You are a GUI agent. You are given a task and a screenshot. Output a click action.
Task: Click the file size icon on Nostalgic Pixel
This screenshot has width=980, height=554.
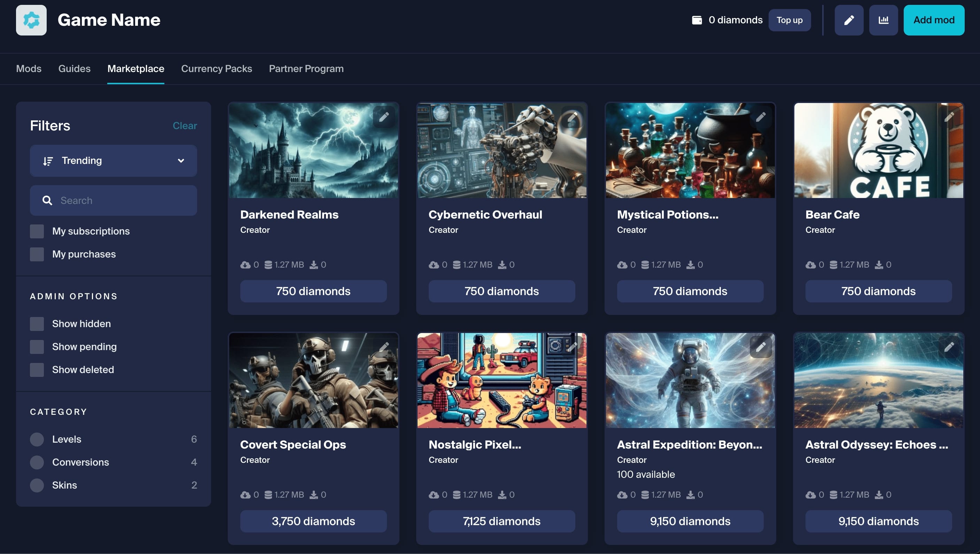point(457,494)
